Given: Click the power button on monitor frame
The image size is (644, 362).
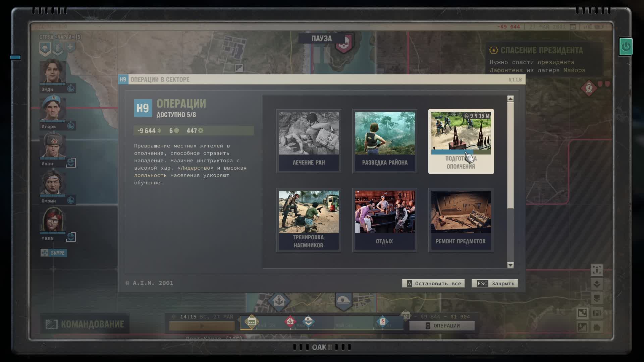Looking at the screenshot, I should [x=626, y=47].
